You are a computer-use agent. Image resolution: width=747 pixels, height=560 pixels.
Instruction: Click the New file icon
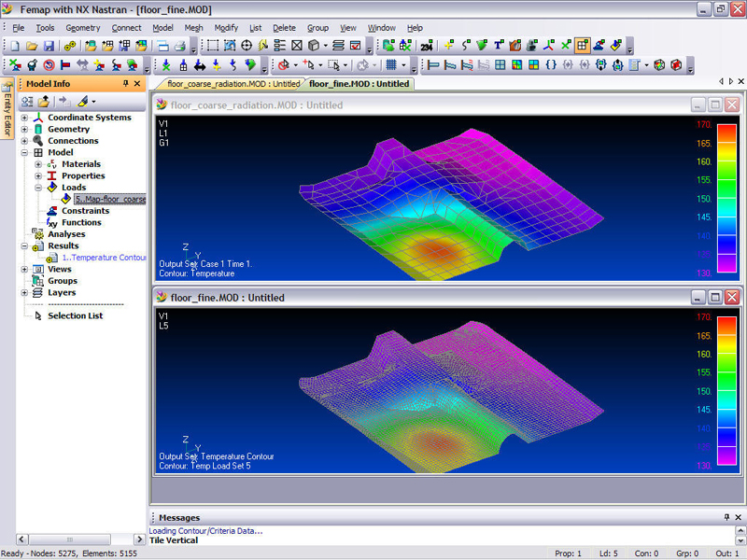[x=15, y=46]
